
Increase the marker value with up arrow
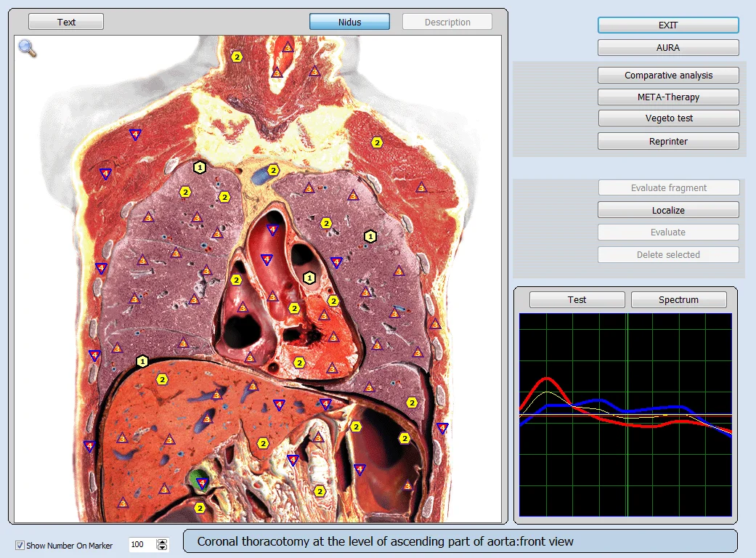tap(163, 541)
